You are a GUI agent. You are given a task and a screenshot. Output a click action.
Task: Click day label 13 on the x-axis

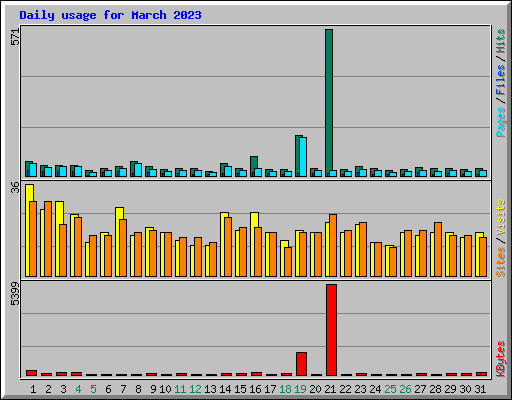coord(210,389)
